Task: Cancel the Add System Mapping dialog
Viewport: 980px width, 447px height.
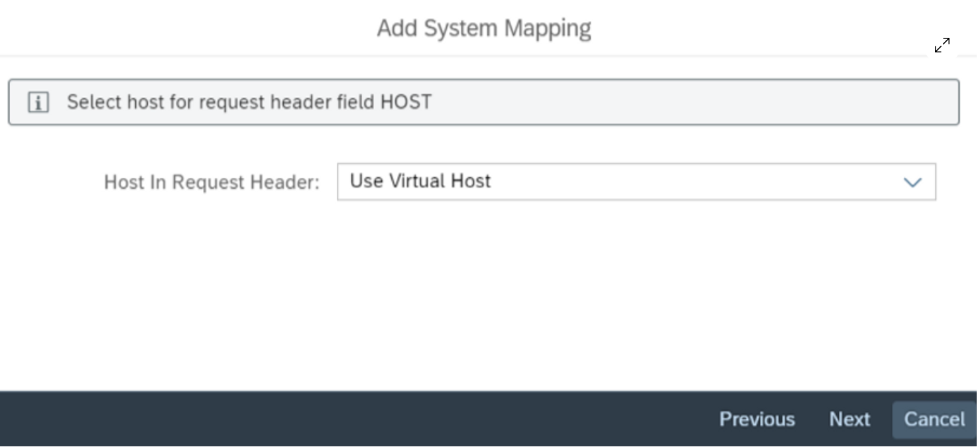Action: (x=934, y=419)
